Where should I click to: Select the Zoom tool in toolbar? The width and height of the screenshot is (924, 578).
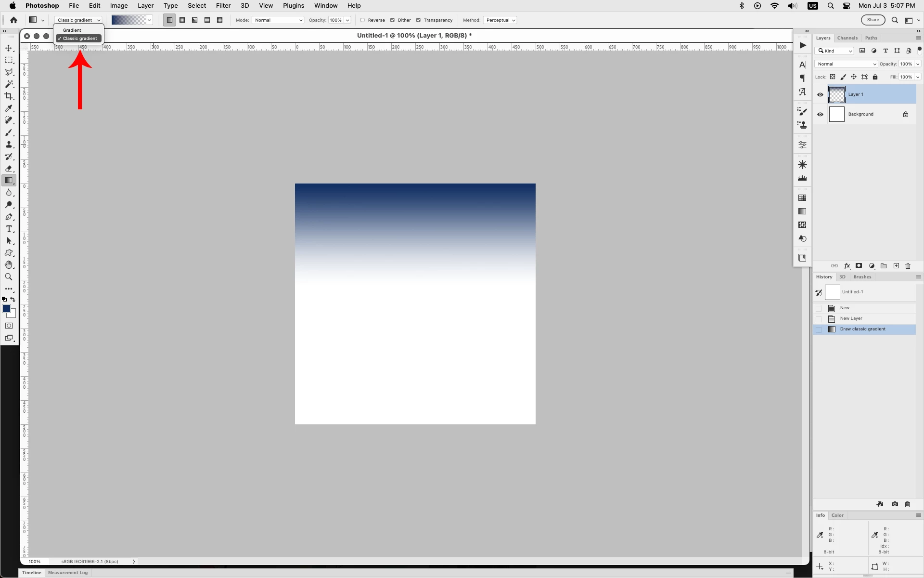[9, 277]
